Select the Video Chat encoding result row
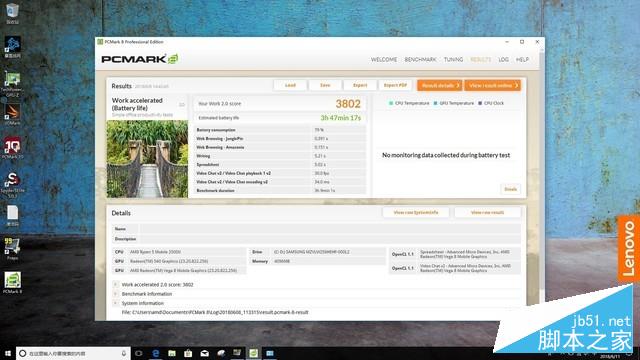The width and height of the screenshot is (640, 360). [280, 182]
